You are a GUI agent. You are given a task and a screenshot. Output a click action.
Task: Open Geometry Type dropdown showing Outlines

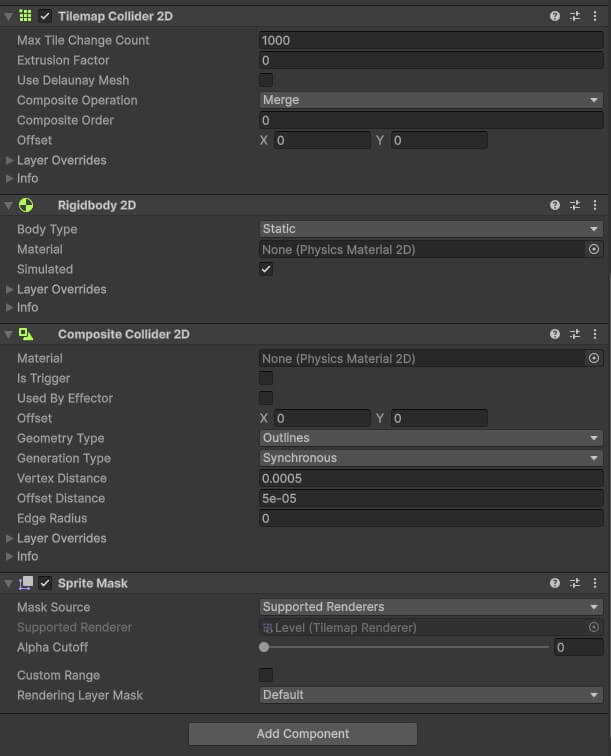[431, 438]
